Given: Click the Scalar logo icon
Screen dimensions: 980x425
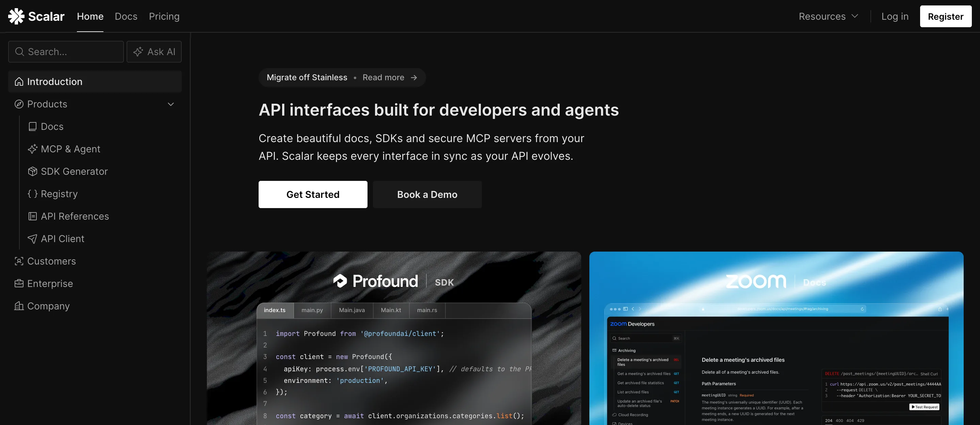Looking at the screenshot, I should coord(16,16).
